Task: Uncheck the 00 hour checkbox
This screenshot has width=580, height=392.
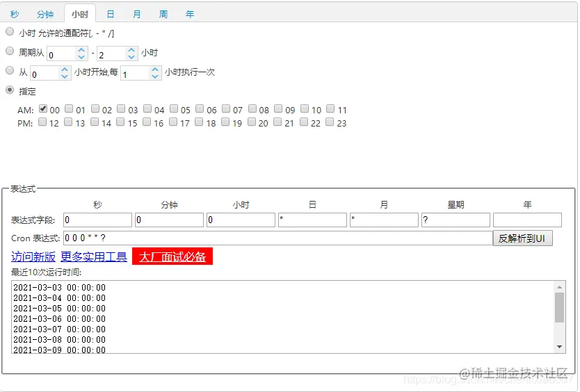Action: click(43, 108)
